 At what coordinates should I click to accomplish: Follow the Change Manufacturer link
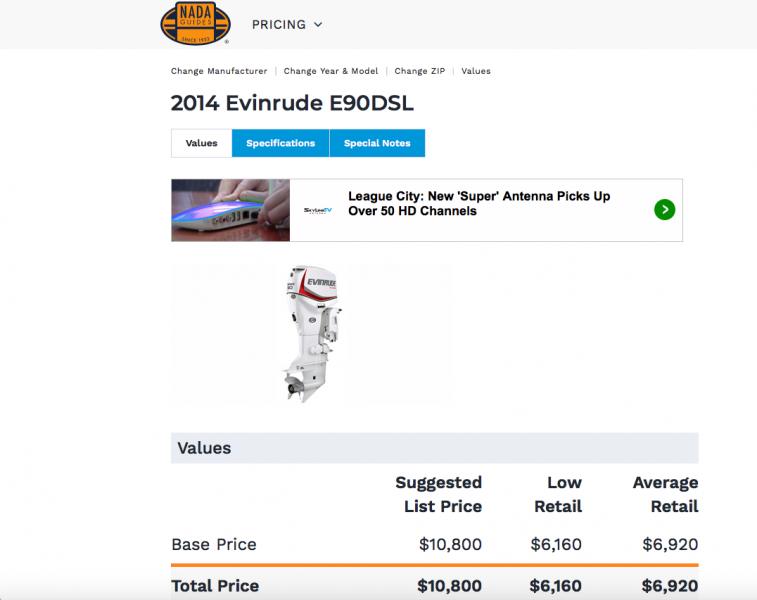point(219,71)
